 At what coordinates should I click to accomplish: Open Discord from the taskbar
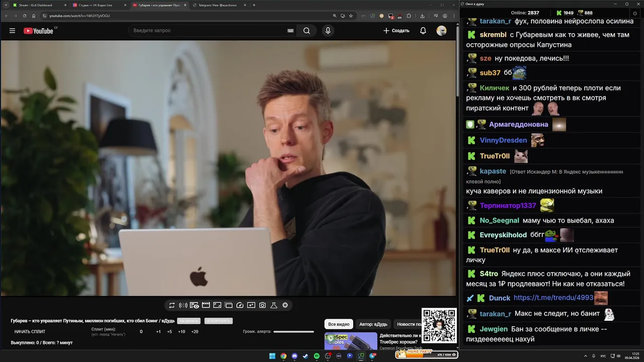pyautogui.click(x=294, y=356)
